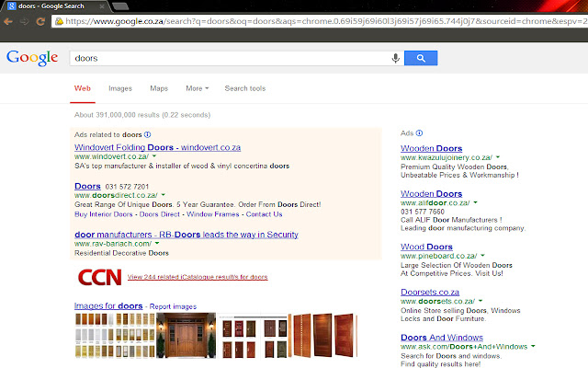Screen dimensions: 588x368
Task: Activate voice search microphone
Action: pos(395,58)
